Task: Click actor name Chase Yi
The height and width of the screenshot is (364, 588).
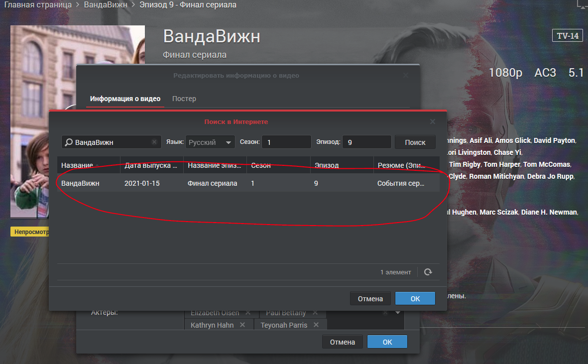Action: [507, 152]
